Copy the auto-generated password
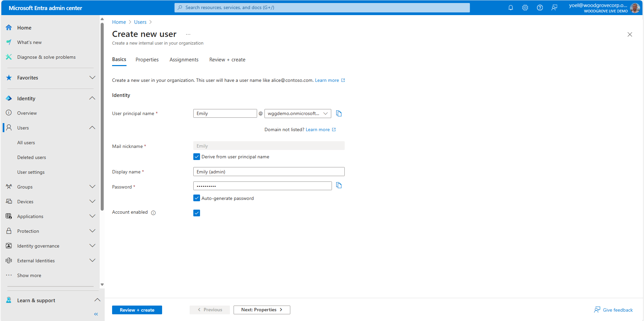This screenshot has height=321, width=644. point(339,185)
